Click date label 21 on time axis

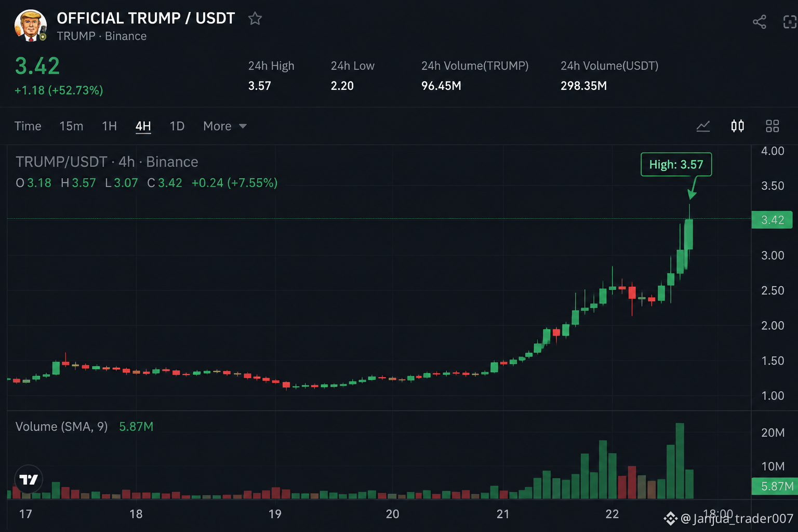coord(503,514)
